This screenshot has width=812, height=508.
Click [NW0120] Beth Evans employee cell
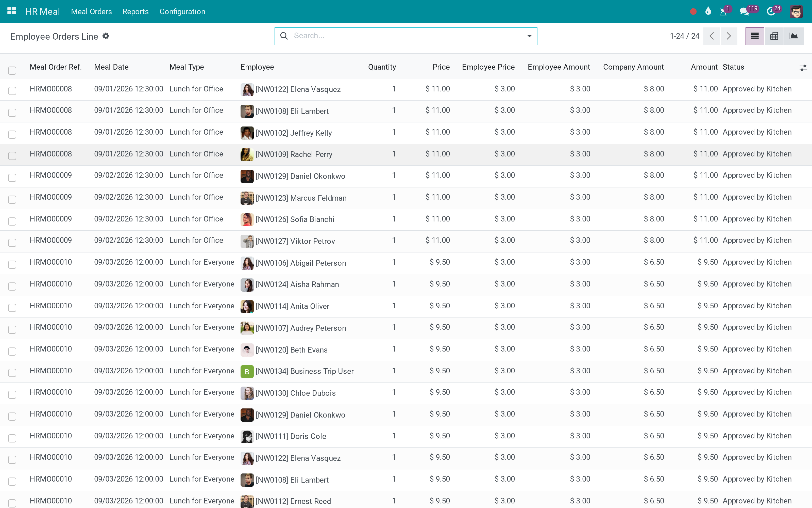pyautogui.click(x=292, y=350)
